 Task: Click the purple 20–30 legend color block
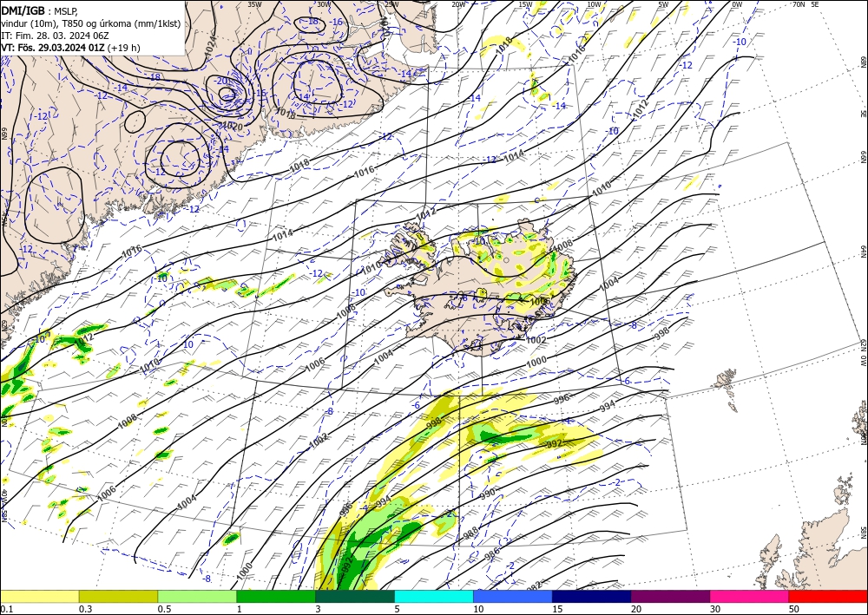coord(670,596)
